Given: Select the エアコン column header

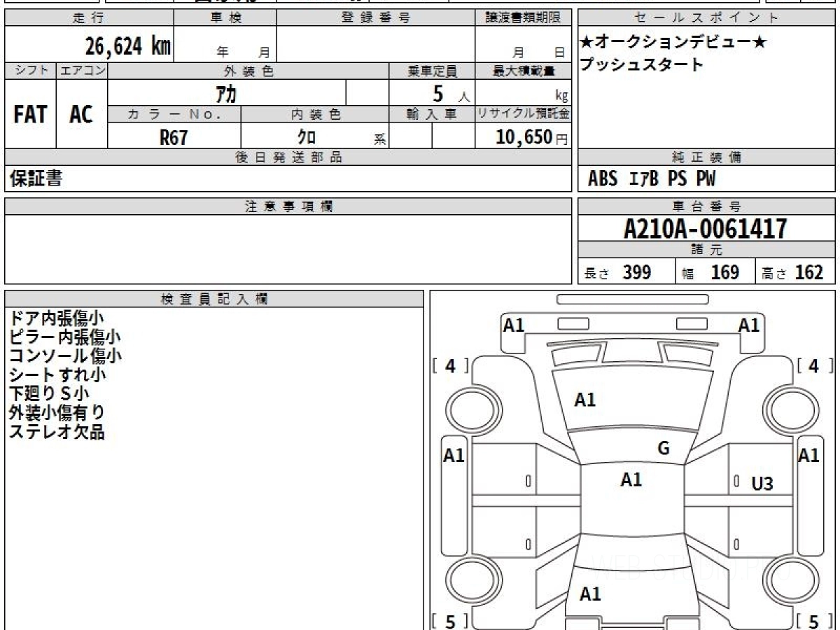Looking at the screenshot, I should 81,71.
